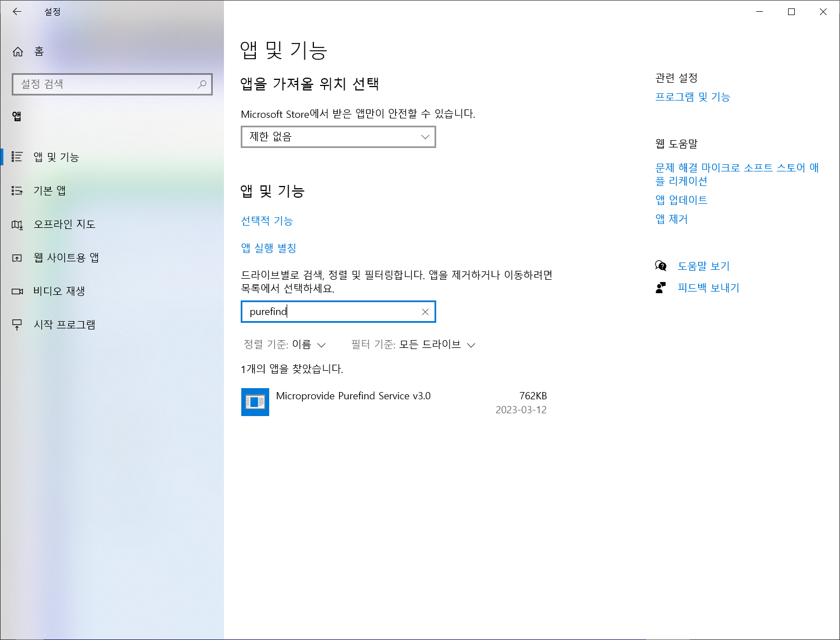Select the home icon in sidebar
840x640 pixels.
[x=17, y=51]
